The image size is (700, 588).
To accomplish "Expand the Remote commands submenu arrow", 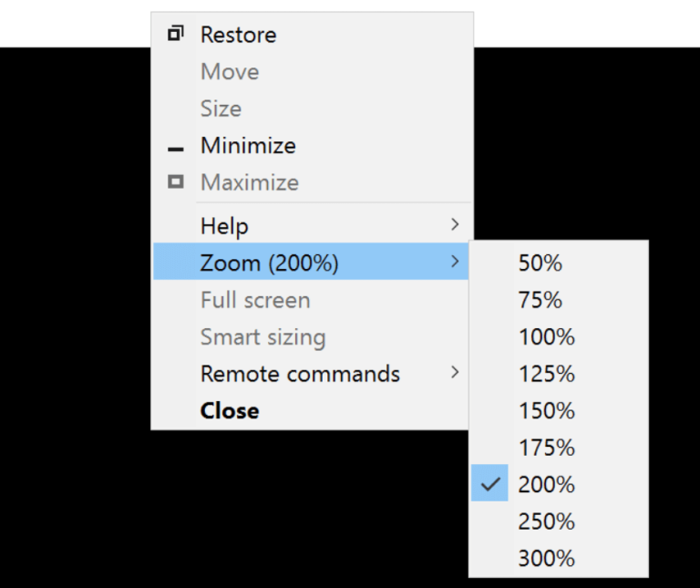I will coord(455,372).
